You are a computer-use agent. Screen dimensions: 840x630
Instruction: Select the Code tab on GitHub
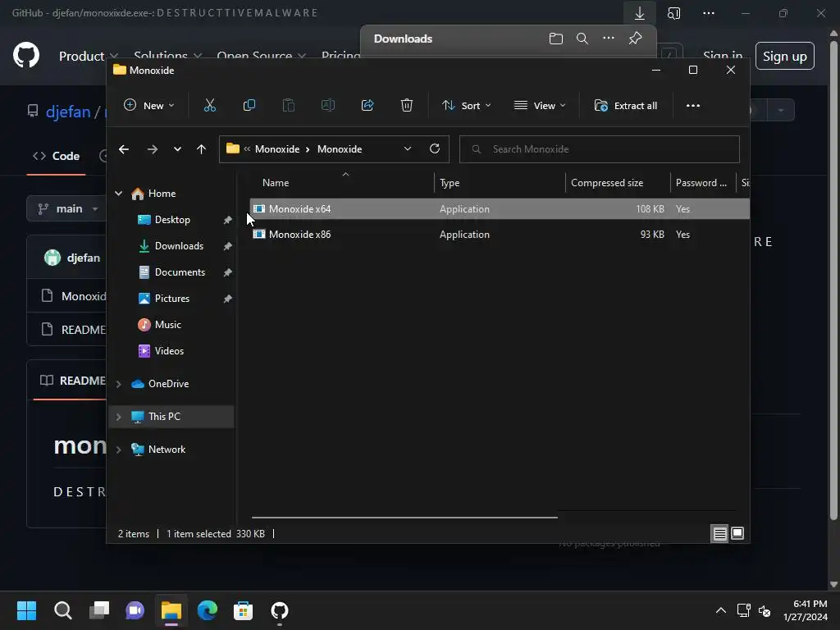pos(56,156)
